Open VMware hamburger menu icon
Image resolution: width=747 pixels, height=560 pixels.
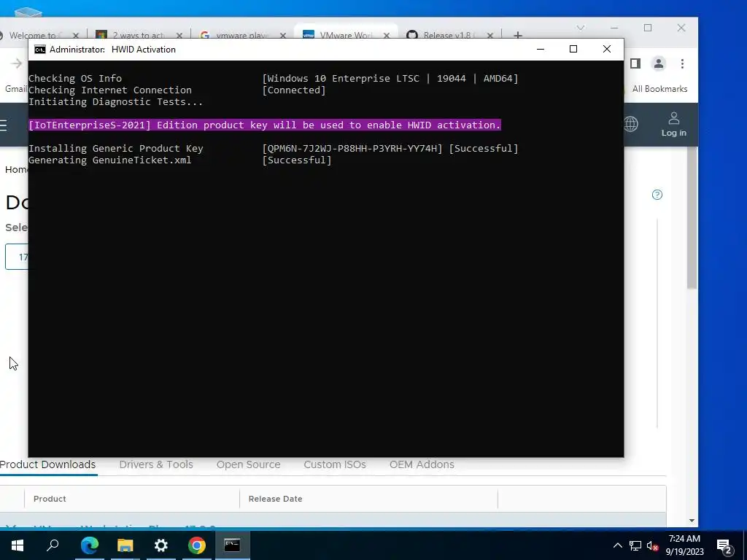tap(4, 125)
